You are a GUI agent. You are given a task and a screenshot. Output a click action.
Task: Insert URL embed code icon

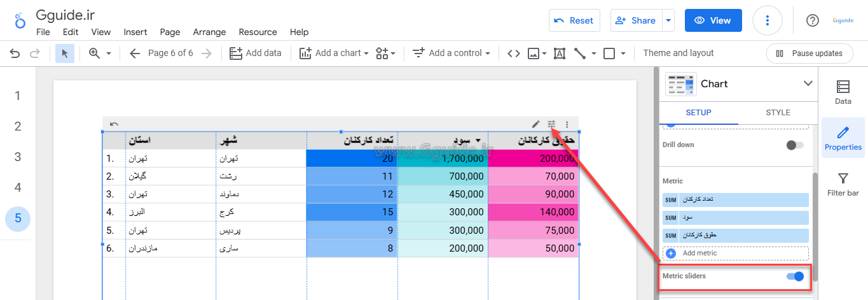pos(513,54)
